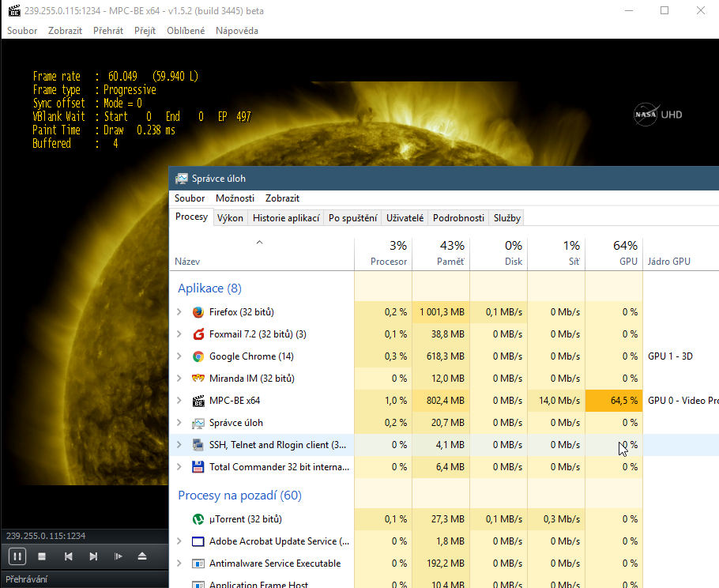Open the Soubor menu in MPC-BE
This screenshot has height=588, width=719.
pyautogui.click(x=22, y=31)
